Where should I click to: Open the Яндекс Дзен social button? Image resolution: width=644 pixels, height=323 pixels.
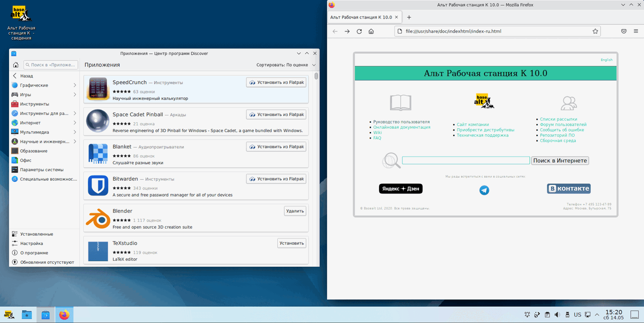[401, 189]
